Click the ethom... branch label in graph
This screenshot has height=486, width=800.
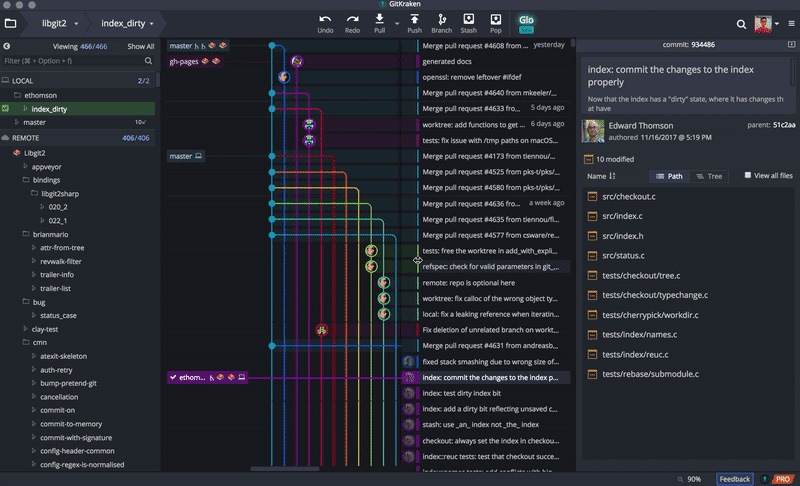(207, 377)
